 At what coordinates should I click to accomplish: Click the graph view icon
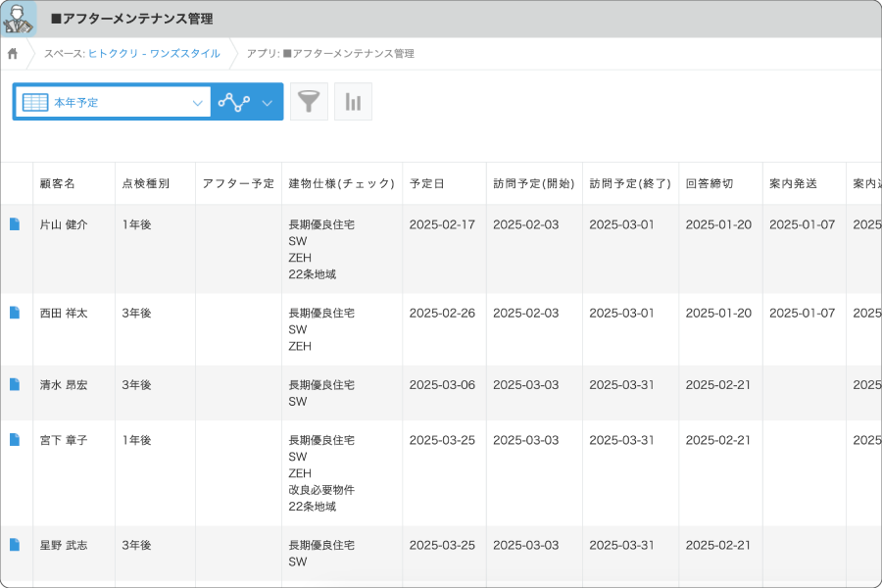click(234, 102)
